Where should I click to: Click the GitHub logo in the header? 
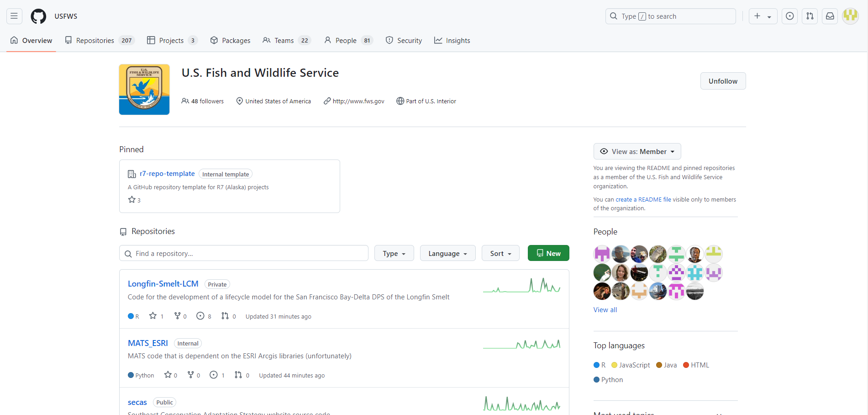click(x=38, y=16)
